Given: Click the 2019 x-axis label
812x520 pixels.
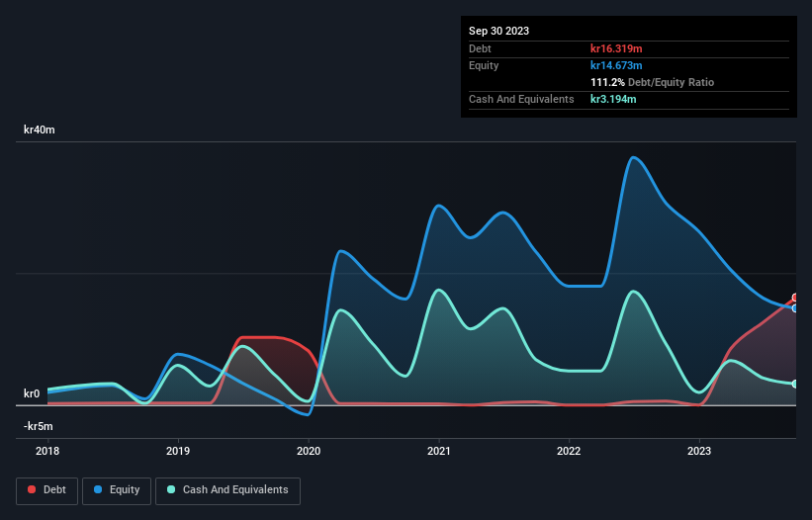Looking at the screenshot, I should tap(178, 451).
